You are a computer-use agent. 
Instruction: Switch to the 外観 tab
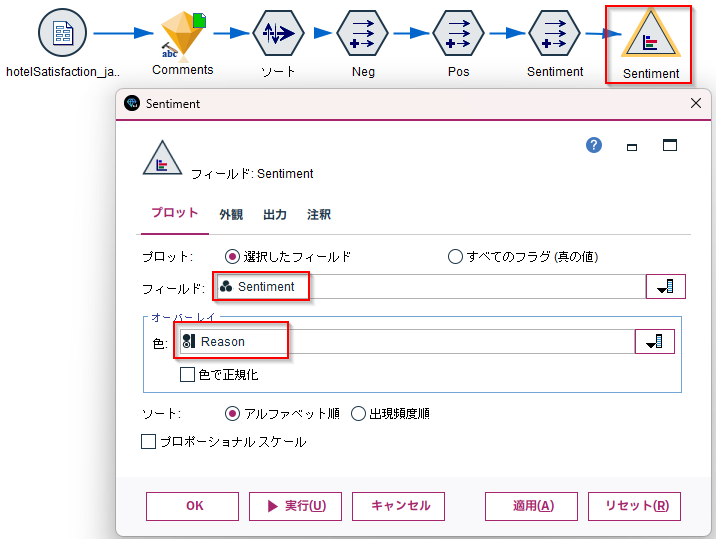pyautogui.click(x=231, y=214)
